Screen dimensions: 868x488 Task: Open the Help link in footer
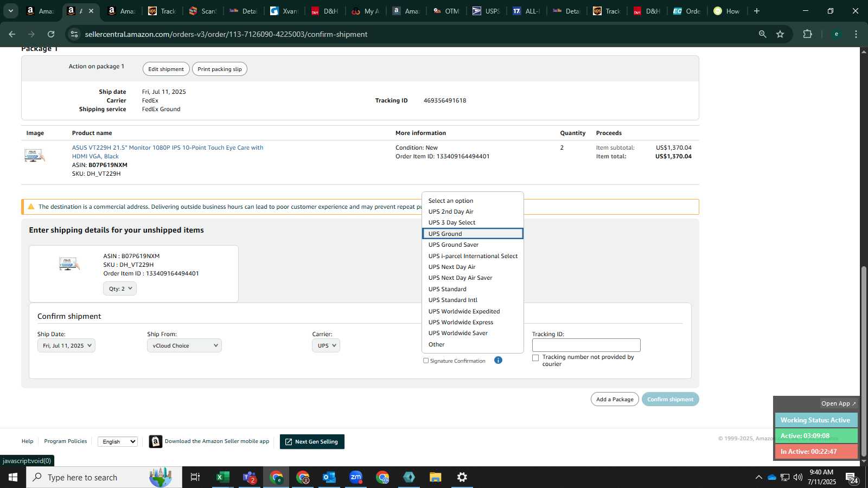click(x=27, y=441)
